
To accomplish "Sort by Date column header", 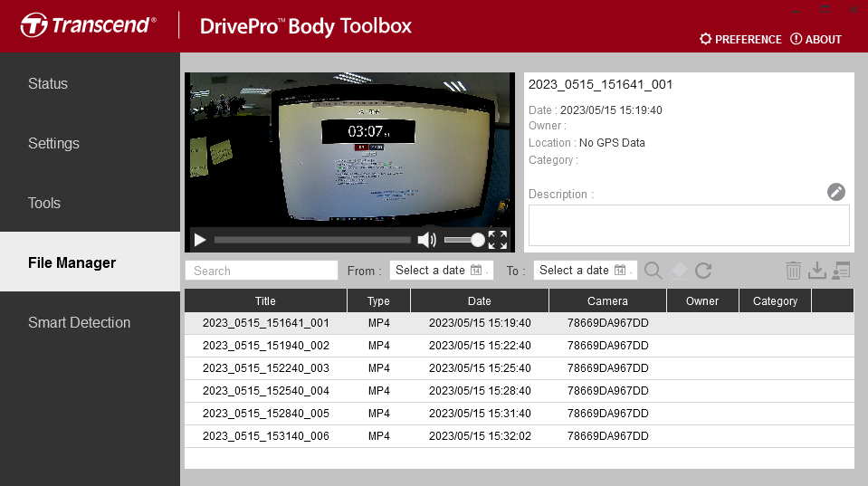I will coord(480,301).
